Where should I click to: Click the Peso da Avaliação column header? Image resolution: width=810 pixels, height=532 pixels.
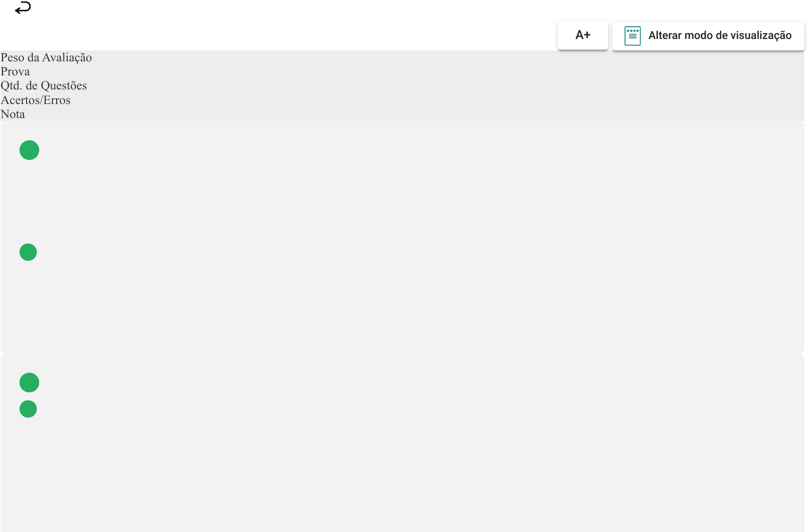(x=46, y=58)
